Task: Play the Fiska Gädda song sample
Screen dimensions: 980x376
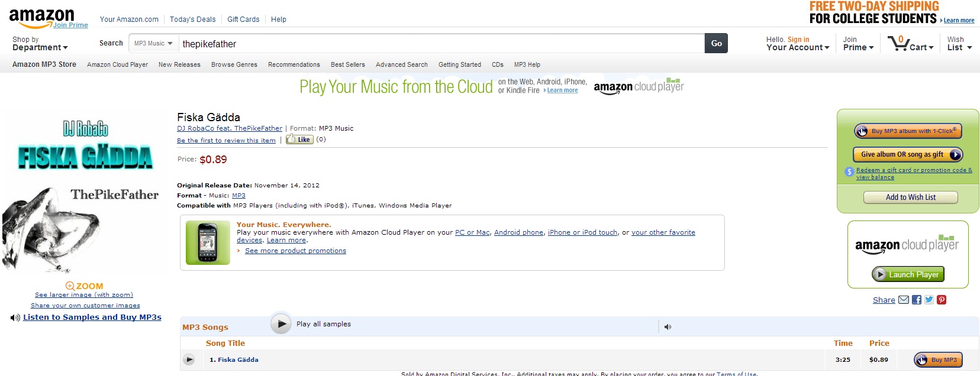Action: point(189,359)
